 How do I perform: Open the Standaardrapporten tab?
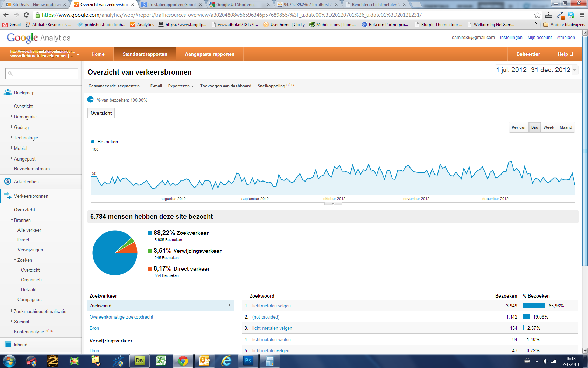pyautogui.click(x=145, y=54)
